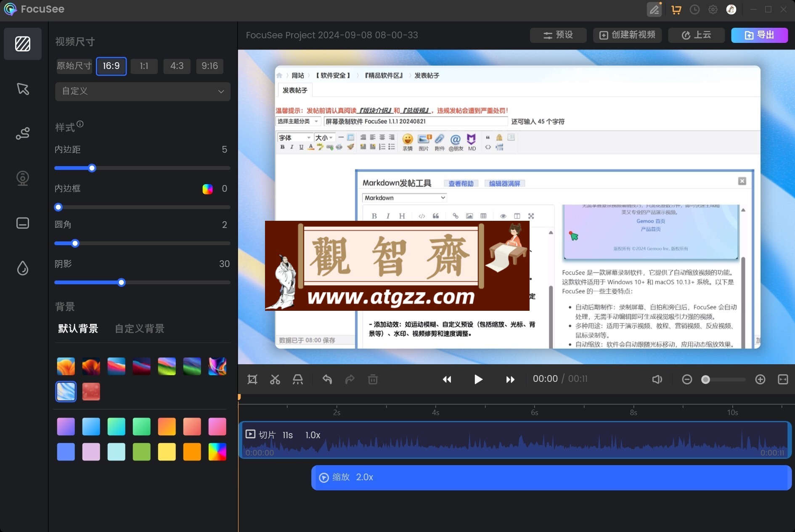The image size is (795, 532).
Task: Select the yellow solid color swatch
Action: click(x=167, y=452)
